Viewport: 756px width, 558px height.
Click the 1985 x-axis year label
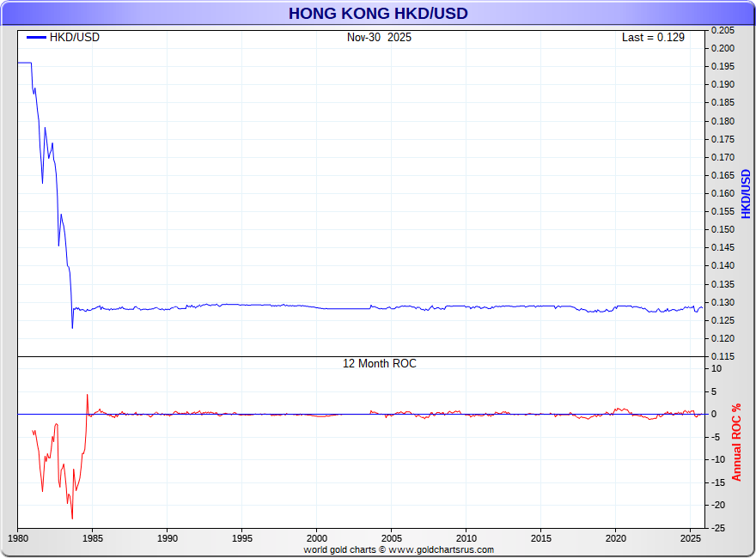(x=93, y=538)
